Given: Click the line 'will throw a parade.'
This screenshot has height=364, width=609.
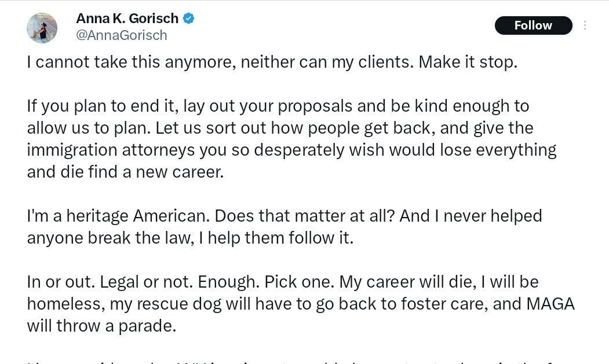Looking at the screenshot, I should (x=101, y=326).
